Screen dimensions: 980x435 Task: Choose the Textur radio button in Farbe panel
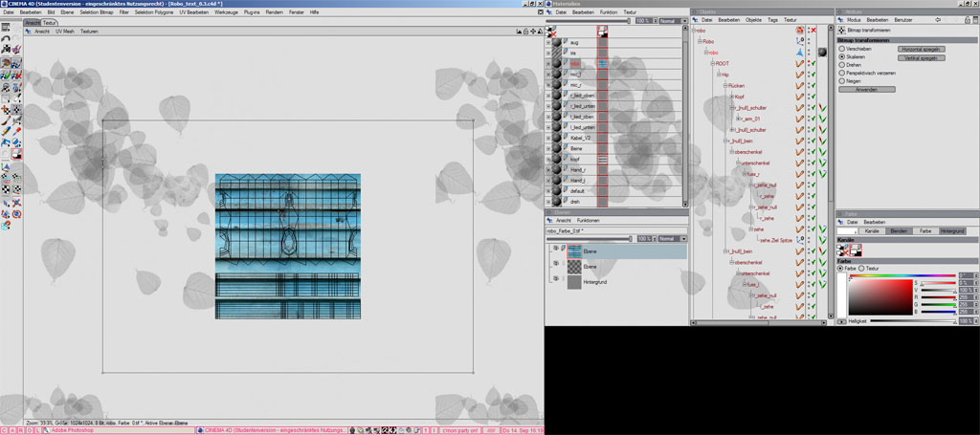click(861, 269)
